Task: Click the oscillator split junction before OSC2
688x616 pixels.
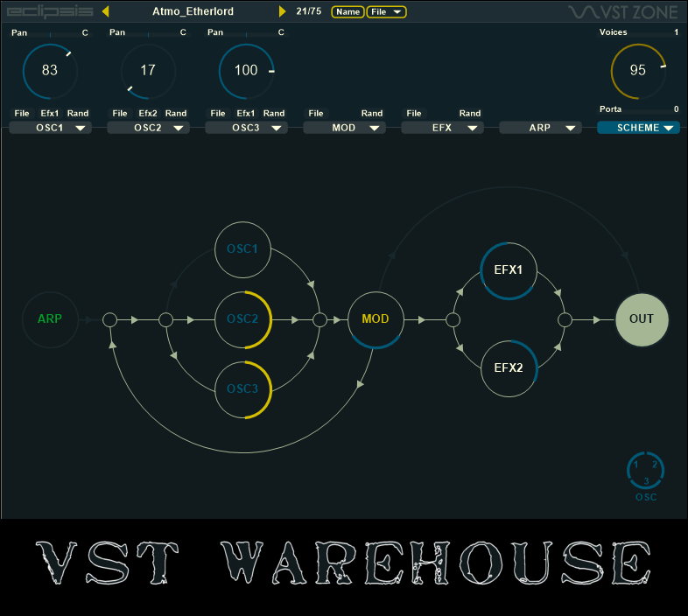Action: [x=165, y=320]
